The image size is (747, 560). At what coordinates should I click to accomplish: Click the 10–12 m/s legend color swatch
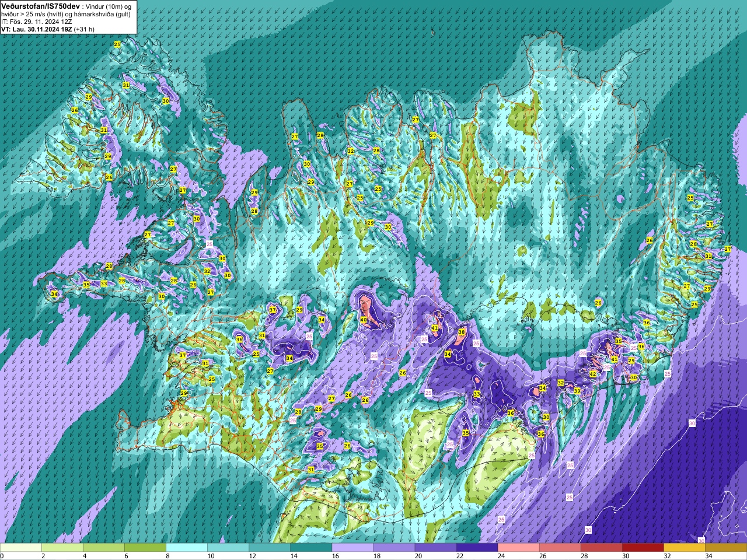(228, 548)
